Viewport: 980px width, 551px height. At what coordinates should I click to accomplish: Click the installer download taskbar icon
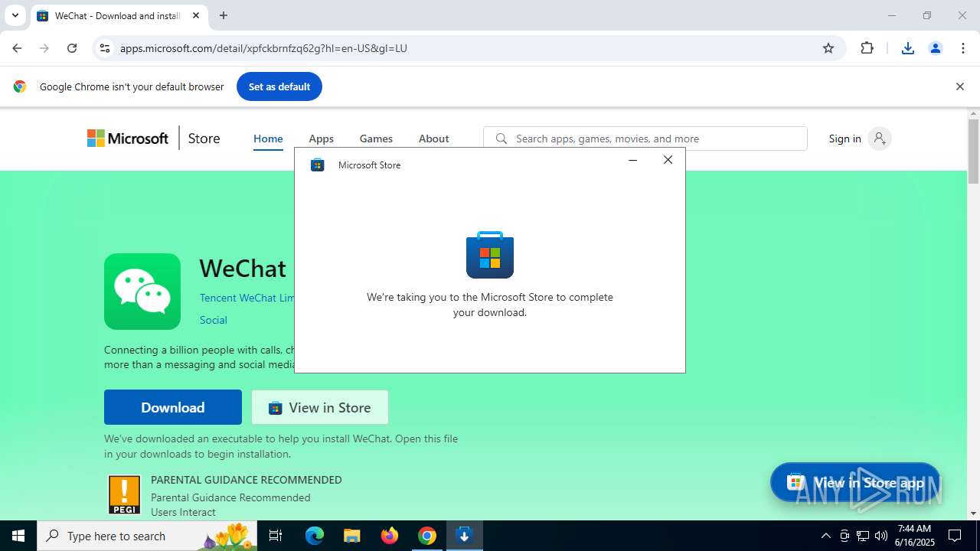464,536
